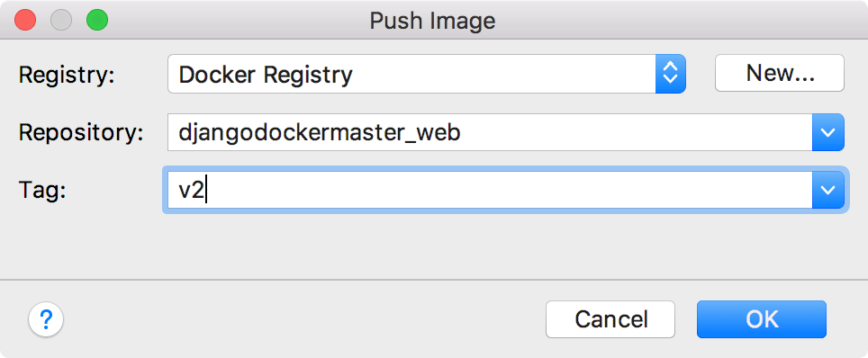Confirm pushing the image with OK
This screenshot has width=868, height=358.
pyautogui.click(x=762, y=319)
